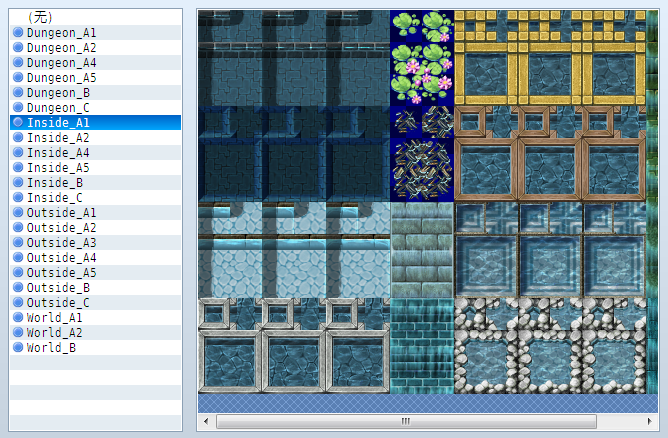The height and width of the screenshot is (438, 668).
Task: Click the grey stone-framed water tile
Action: coord(294,346)
